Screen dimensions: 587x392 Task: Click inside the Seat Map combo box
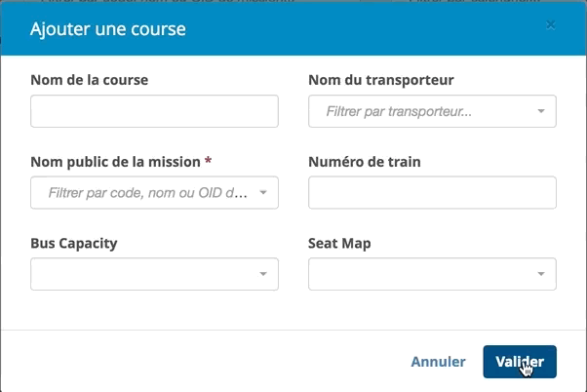(419, 274)
